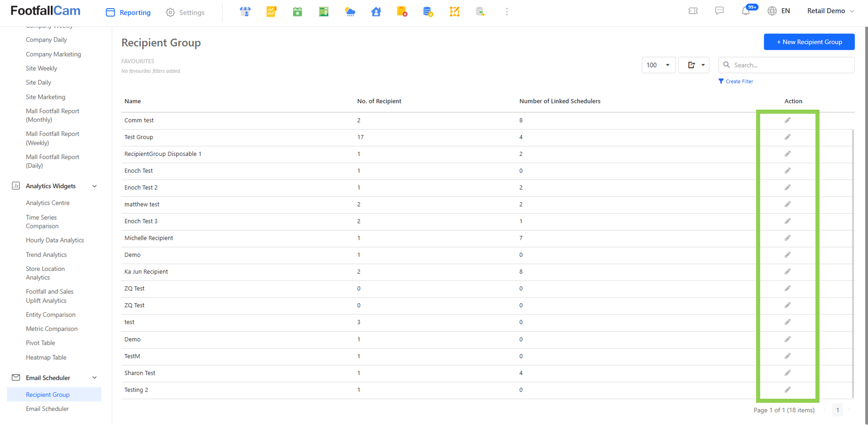Edit the TestM group
Viewport: 868px width, 425px height.
coord(788,356)
